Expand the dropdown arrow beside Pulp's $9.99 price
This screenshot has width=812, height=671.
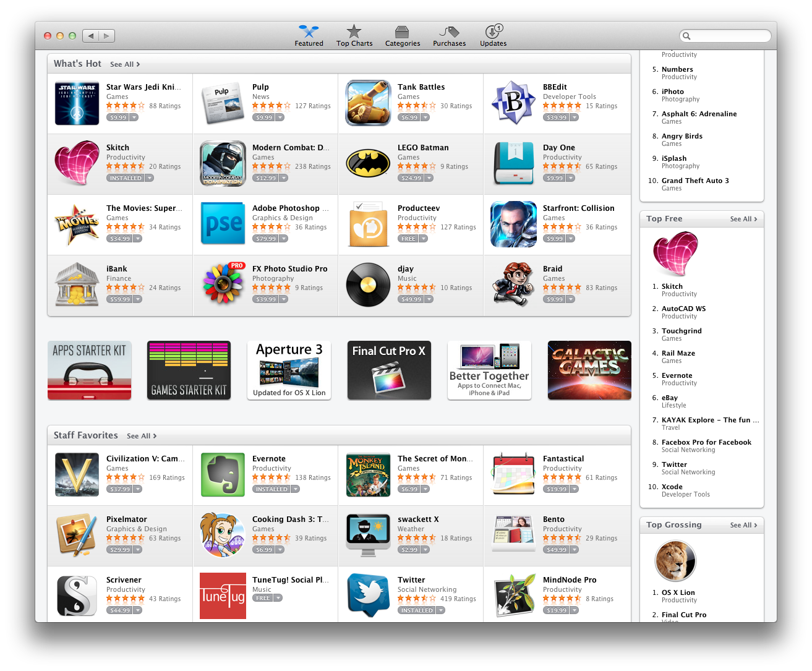click(280, 118)
